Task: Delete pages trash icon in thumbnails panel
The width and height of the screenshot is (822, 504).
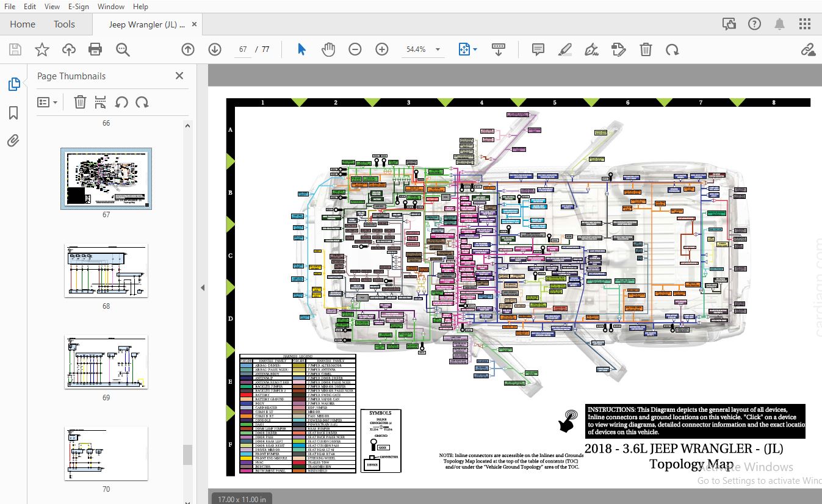Action: click(x=80, y=102)
